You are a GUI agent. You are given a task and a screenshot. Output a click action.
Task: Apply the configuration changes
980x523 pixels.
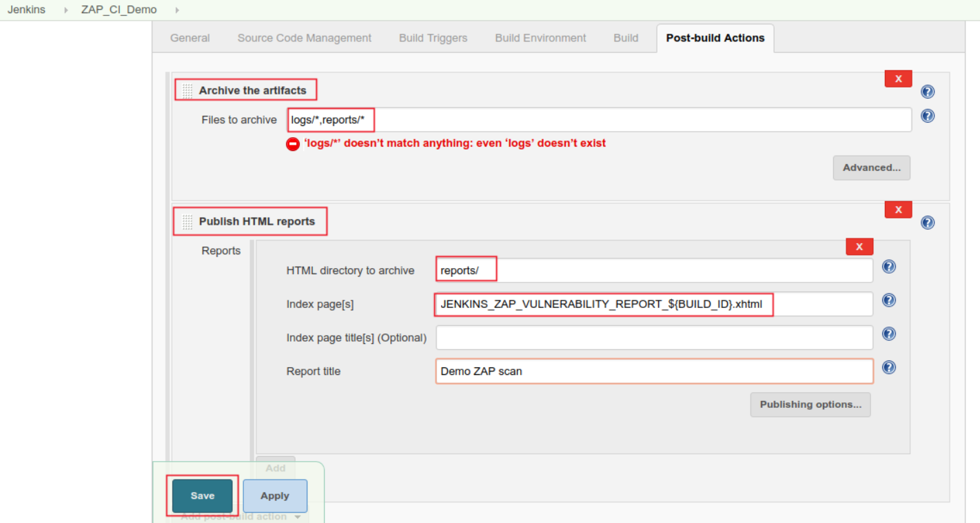275,496
